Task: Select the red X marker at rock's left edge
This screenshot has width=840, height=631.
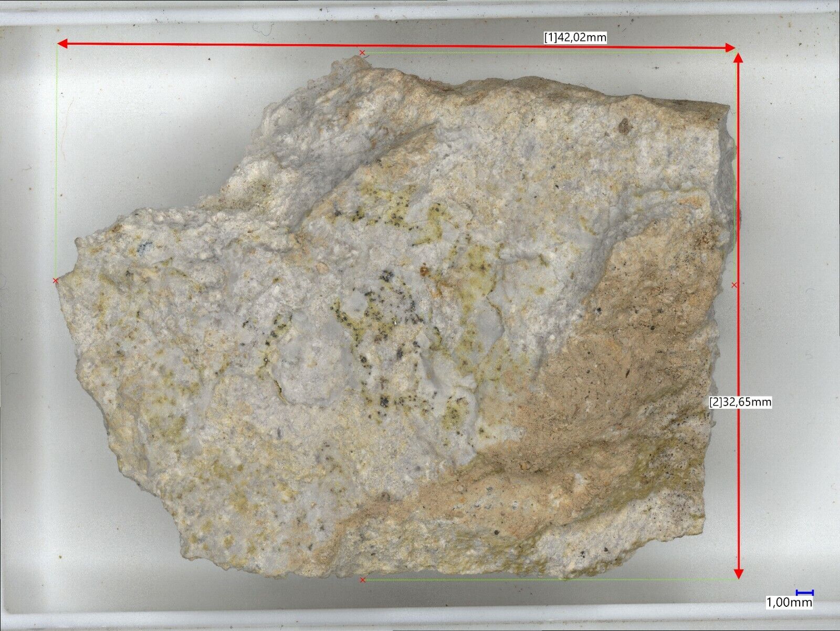Action: [56, 281]
